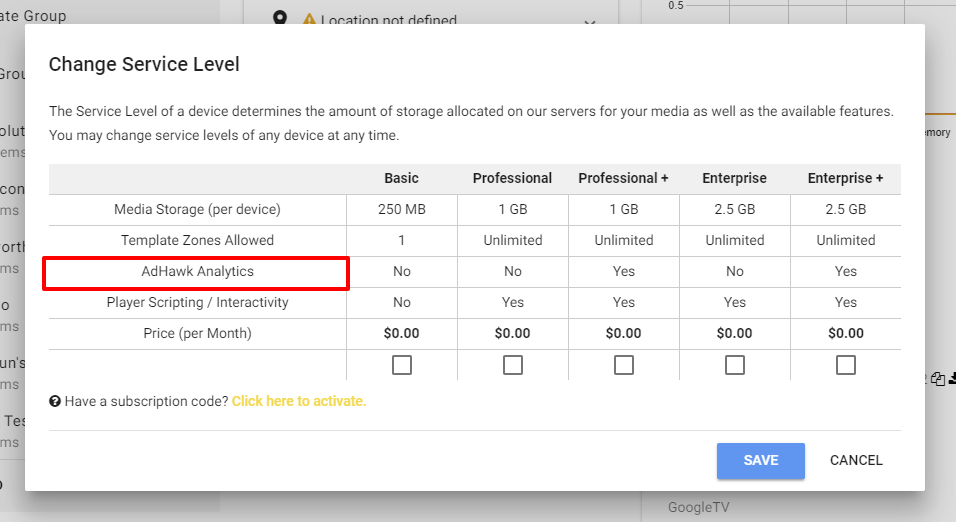Click the Professional column header
This screenshot has width=956, height=522.
(512, 178)
